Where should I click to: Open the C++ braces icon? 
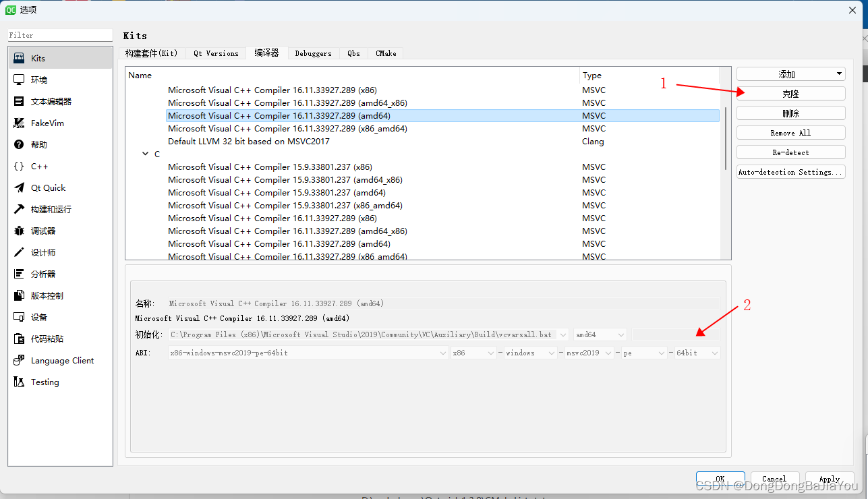(19, 167)
